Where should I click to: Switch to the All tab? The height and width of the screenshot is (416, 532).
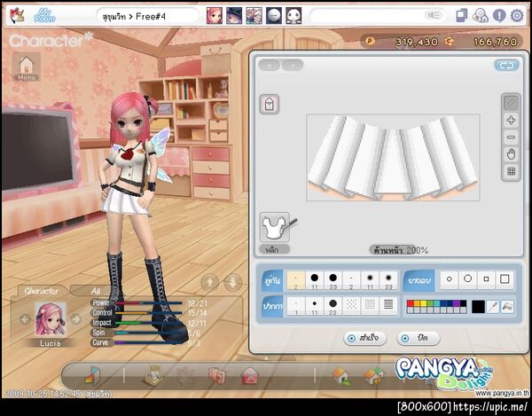(96, 291)
